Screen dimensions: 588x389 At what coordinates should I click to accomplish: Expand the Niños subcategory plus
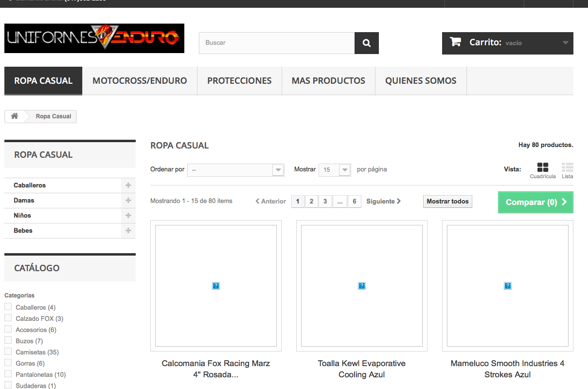coord(128,216)
